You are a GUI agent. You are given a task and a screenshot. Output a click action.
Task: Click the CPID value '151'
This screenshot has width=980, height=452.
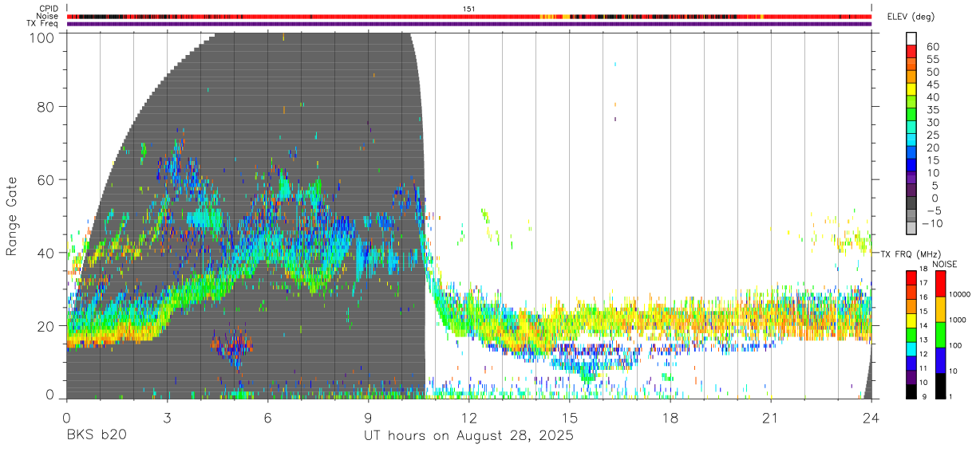[x=468, y=9]
